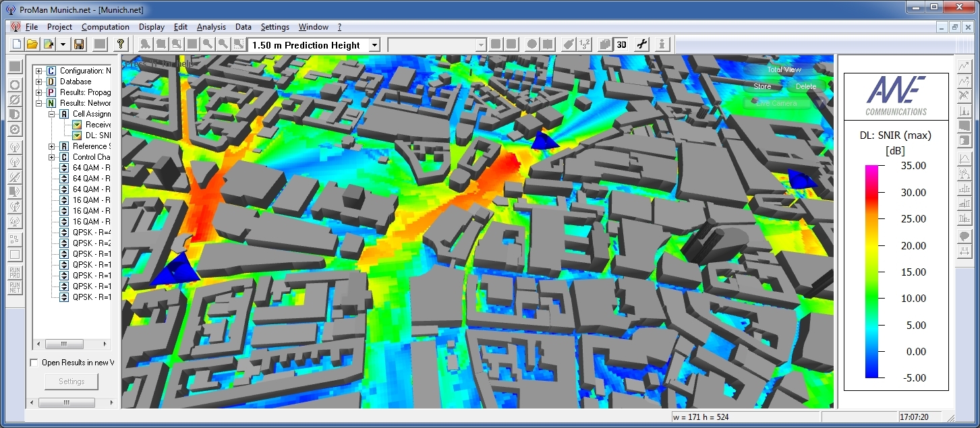
Task: Enable 'Open Results in new' checkbox
Action: tap(34, 363)
